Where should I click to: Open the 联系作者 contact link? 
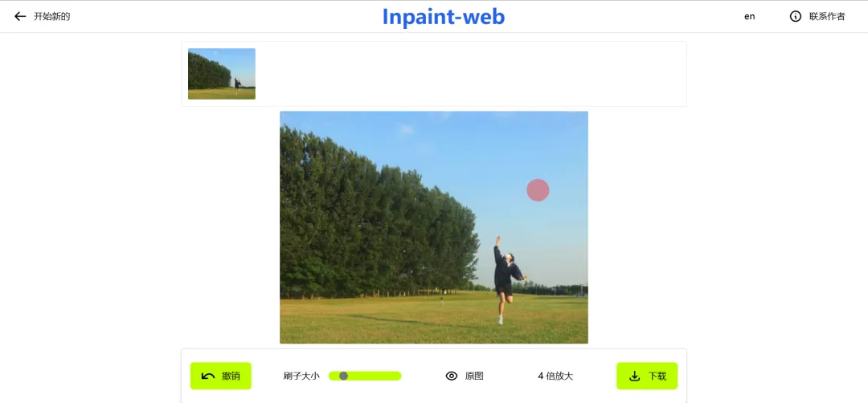827,17
